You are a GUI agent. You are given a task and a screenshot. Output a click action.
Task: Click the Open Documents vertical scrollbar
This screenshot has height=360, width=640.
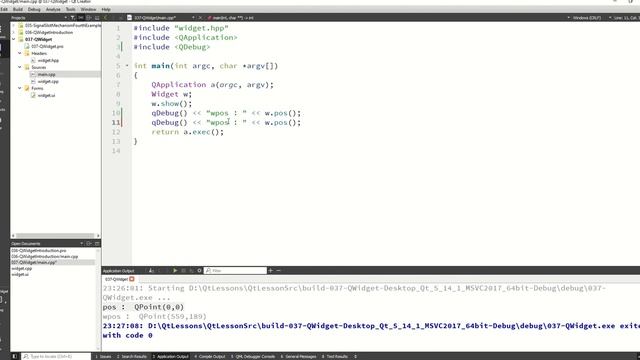click(x=98, y=298)
